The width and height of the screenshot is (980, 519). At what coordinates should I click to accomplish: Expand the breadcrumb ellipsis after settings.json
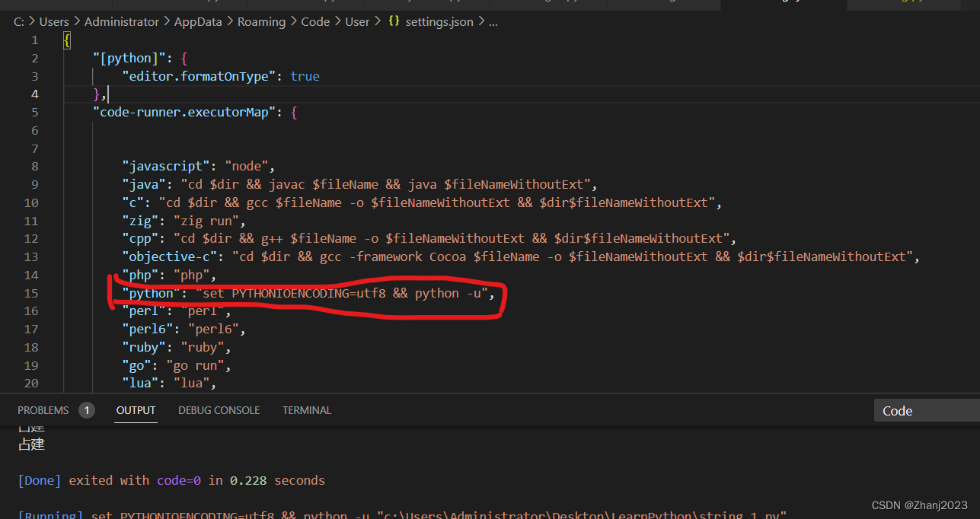point(493,22)
